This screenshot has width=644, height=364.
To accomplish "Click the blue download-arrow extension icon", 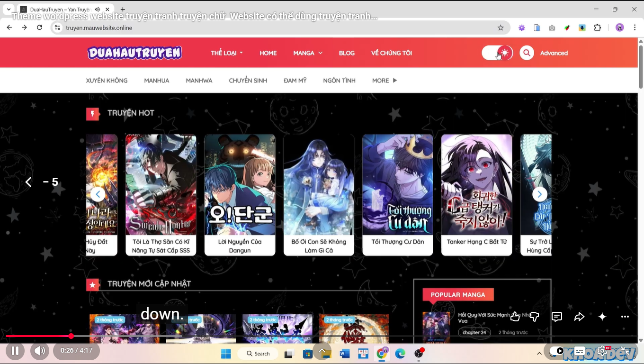I will (582, 27).
